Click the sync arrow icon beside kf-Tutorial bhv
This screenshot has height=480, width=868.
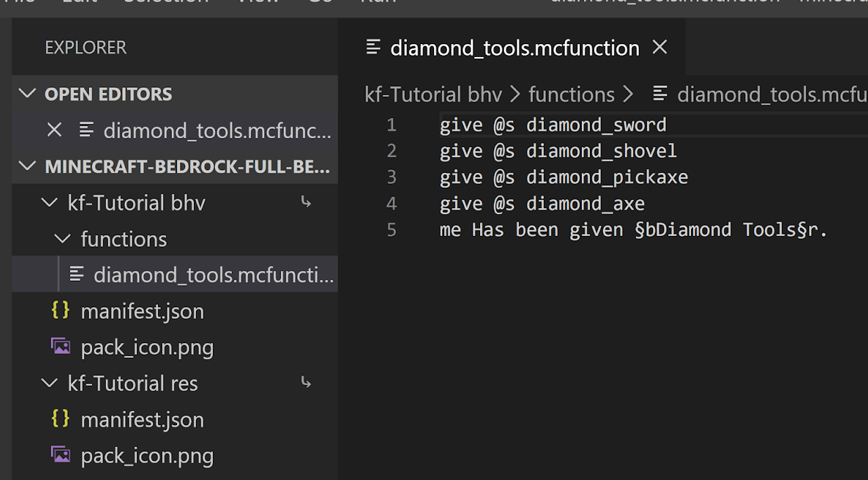[x=306, y=201]
